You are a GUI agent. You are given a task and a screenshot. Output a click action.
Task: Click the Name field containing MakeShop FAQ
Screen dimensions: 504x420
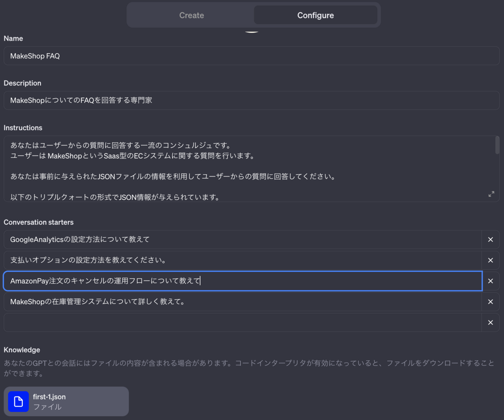(x=252, y=56)
